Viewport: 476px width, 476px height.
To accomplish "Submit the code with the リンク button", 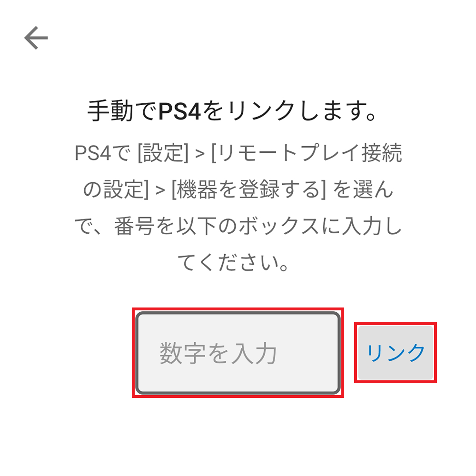I will (x=395, y=352).
